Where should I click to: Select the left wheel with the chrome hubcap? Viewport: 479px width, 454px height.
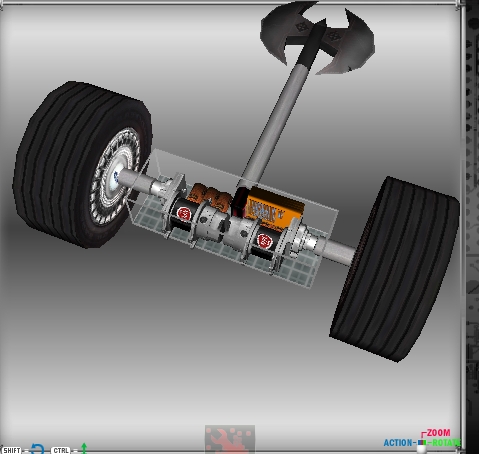coord(82,164)
